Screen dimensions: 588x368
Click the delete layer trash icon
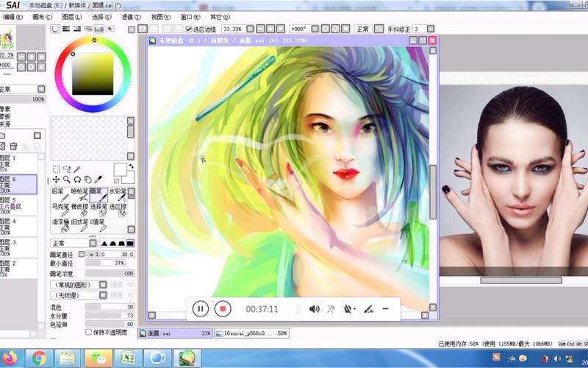pyautogui.click(x=13, y=146)
